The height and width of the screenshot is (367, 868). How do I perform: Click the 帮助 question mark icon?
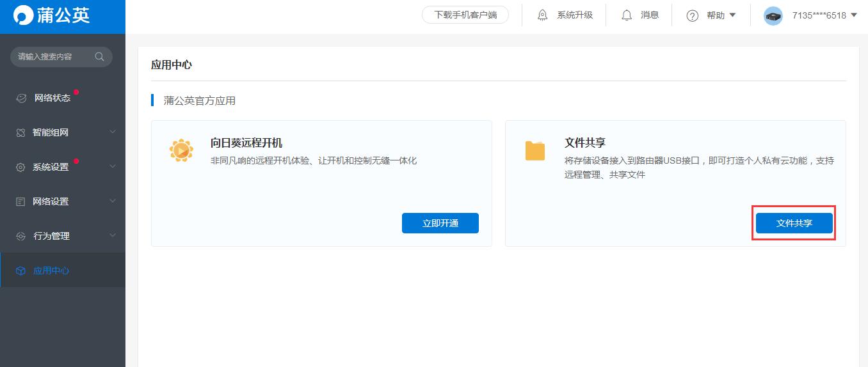coord(692,16)
